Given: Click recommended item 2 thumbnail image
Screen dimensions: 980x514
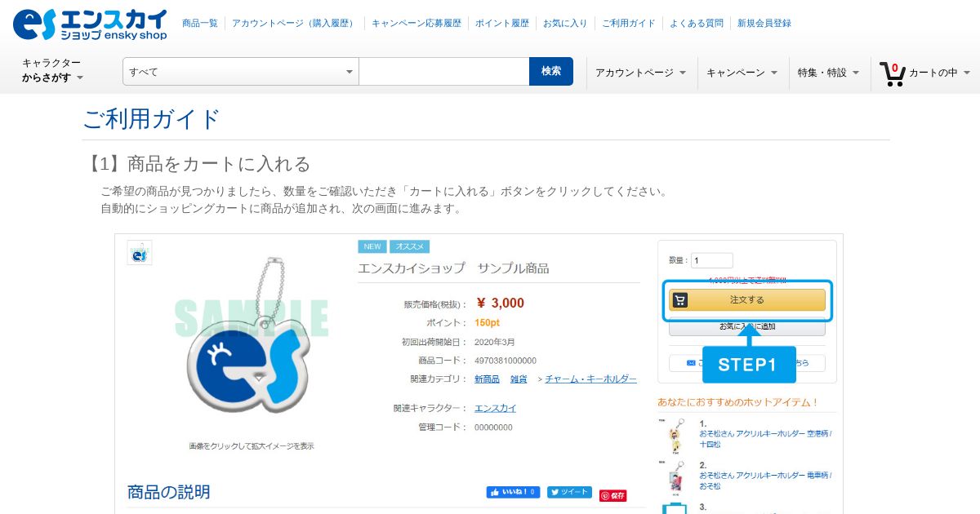Looking at the screenshot, I should (672, 477).
